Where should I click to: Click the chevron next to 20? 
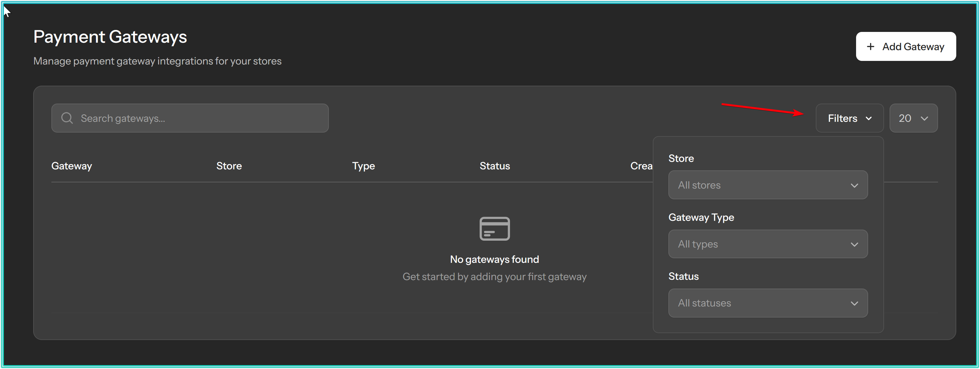click(924, 119)
